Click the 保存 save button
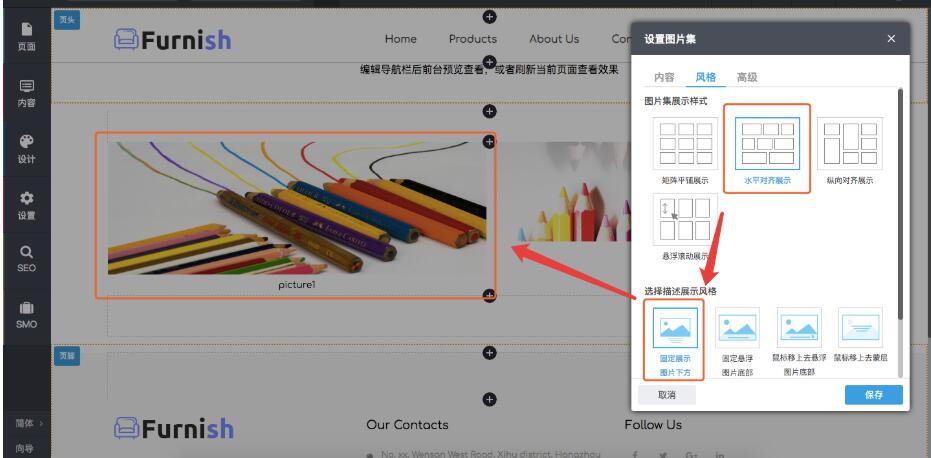Screen dimensions: 931x458 pyautogui.click(x=873, y=395)
